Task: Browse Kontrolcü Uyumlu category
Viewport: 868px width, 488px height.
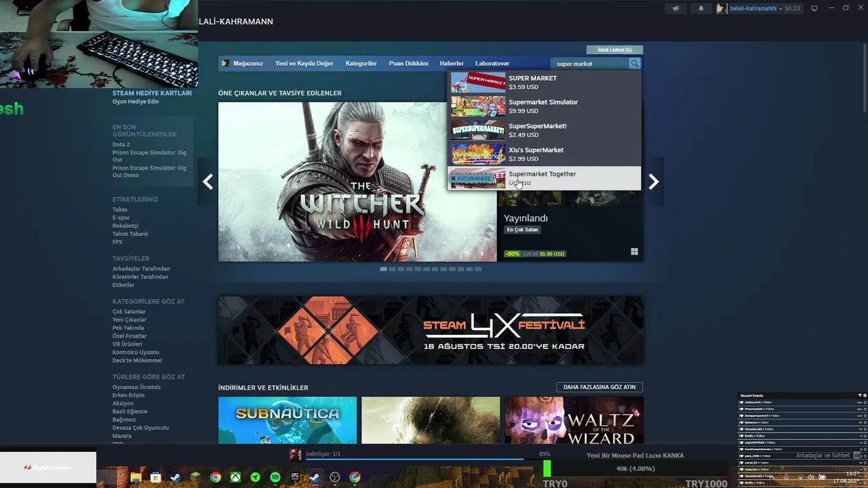Action: pyautogui.click(x=136, y=352)
